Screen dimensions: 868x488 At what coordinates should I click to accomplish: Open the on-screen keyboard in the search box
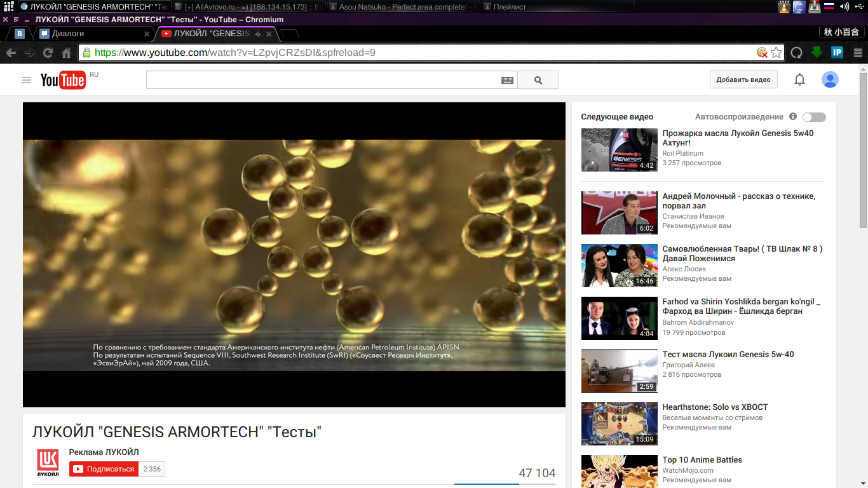tap(507, 80)
